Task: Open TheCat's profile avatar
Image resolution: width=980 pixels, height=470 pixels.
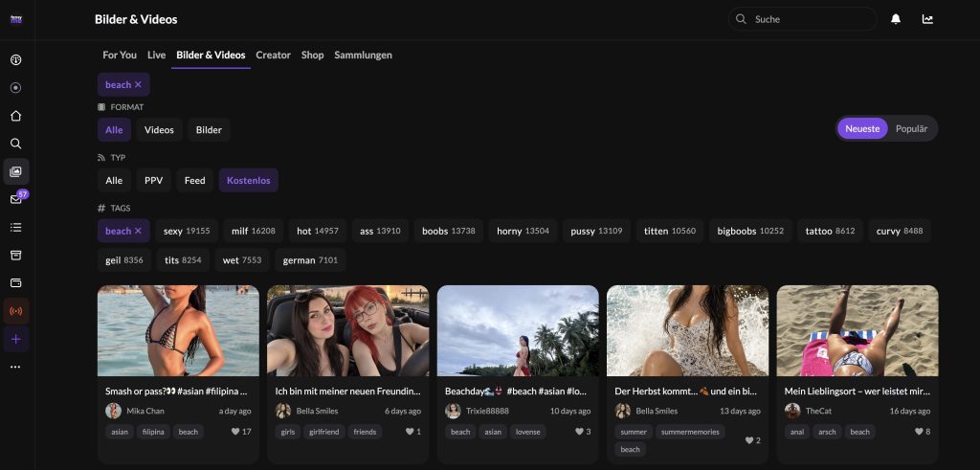Action: pyautogui.click(x=792, y=411)
